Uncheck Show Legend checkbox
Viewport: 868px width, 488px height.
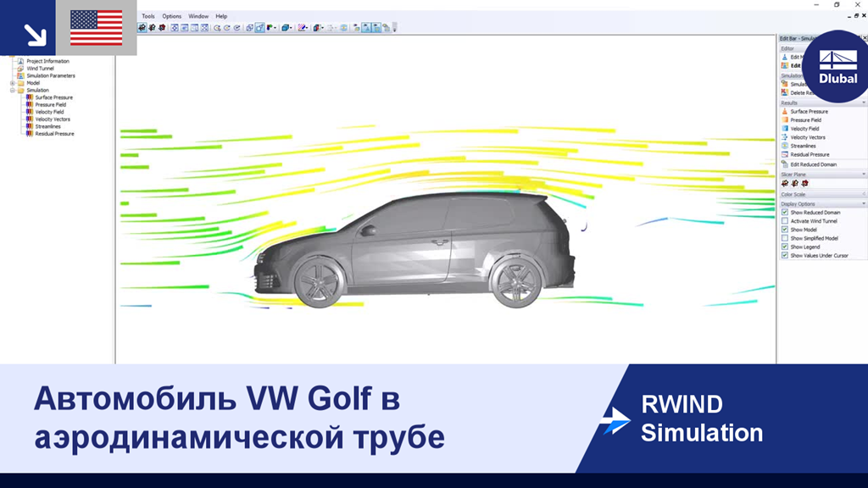(x=784, y=247)
